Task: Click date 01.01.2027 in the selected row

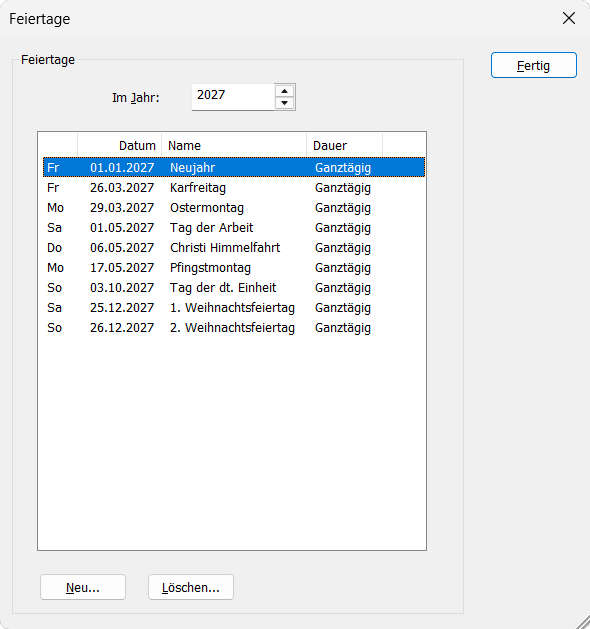Action: (x=122, y=167)
